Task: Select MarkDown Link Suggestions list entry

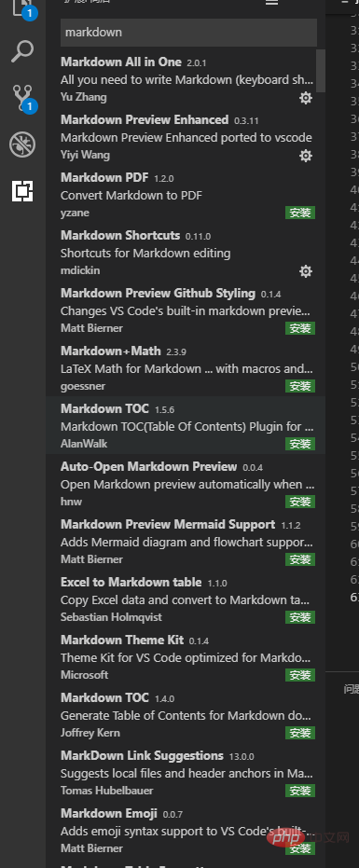Action: coord(186,772)
